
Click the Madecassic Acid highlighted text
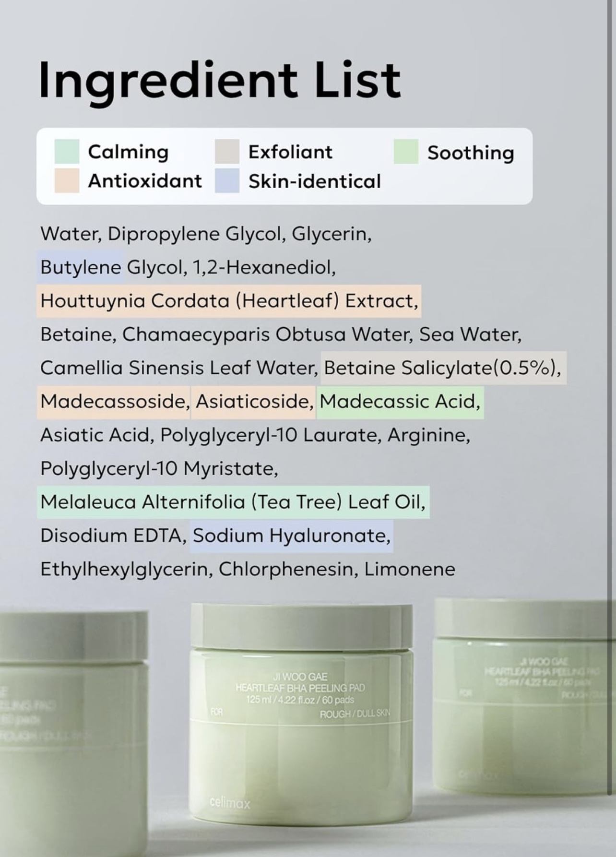click(400, 402)
